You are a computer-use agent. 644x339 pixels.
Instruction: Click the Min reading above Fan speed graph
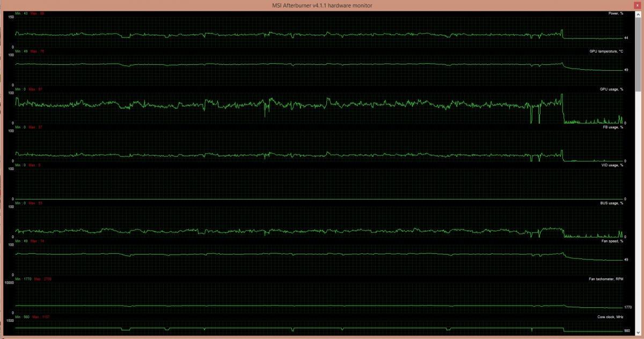click(x=21, y=241)
